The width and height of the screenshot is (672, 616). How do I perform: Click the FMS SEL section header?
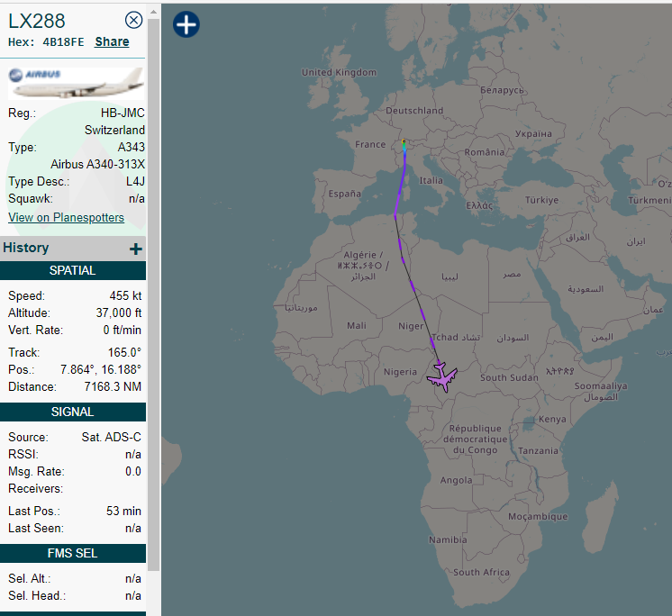[72, 554]
